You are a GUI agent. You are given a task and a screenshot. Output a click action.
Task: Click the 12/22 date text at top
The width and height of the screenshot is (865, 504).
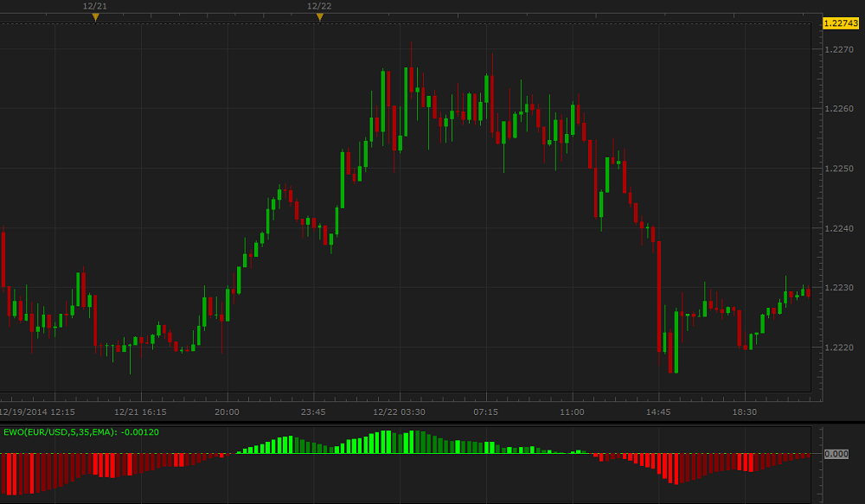point(319,6)
